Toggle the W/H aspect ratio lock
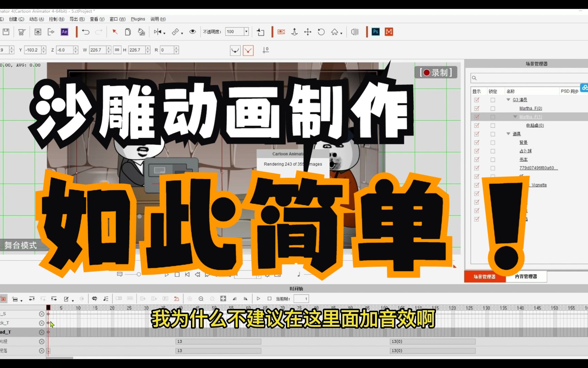The image size is (588, 368). [117, 50]
